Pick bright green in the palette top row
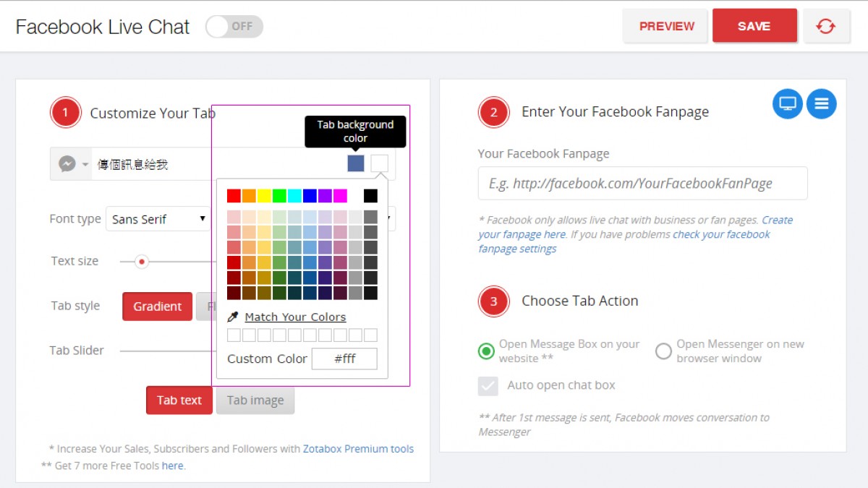The height and width of the screenshot is (488, 868). point(279,196)
